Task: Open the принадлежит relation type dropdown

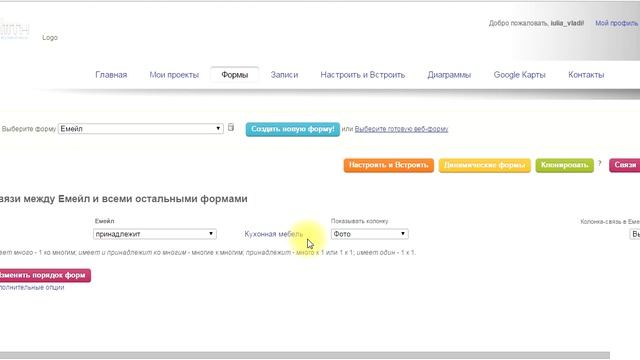Action: tap(155, 234)
